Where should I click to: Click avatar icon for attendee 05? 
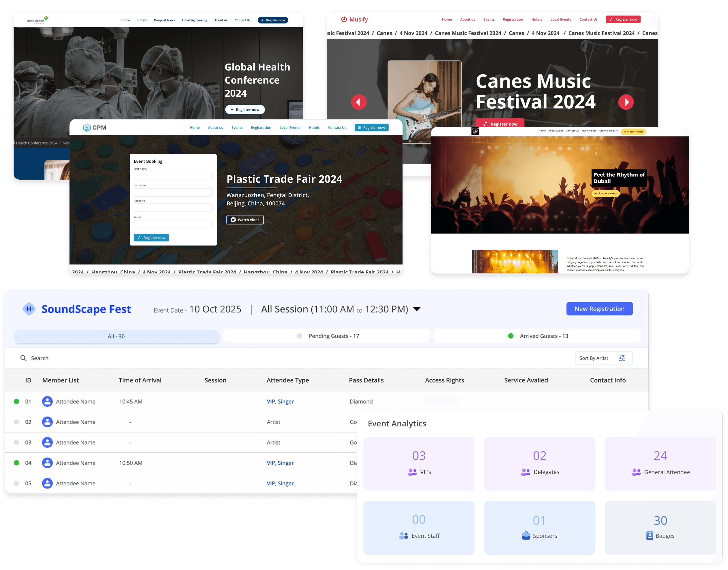(x=47, y=483)
